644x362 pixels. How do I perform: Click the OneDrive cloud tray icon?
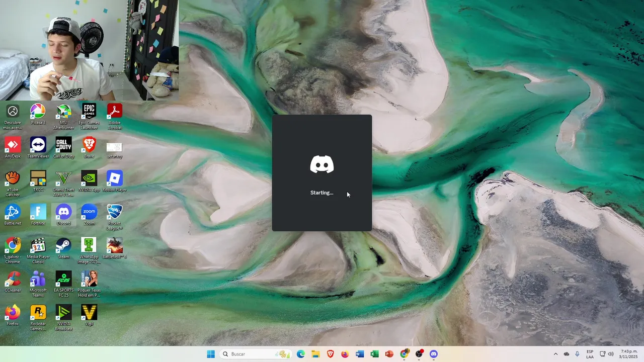pyautogui.click(x=567, y=354)
